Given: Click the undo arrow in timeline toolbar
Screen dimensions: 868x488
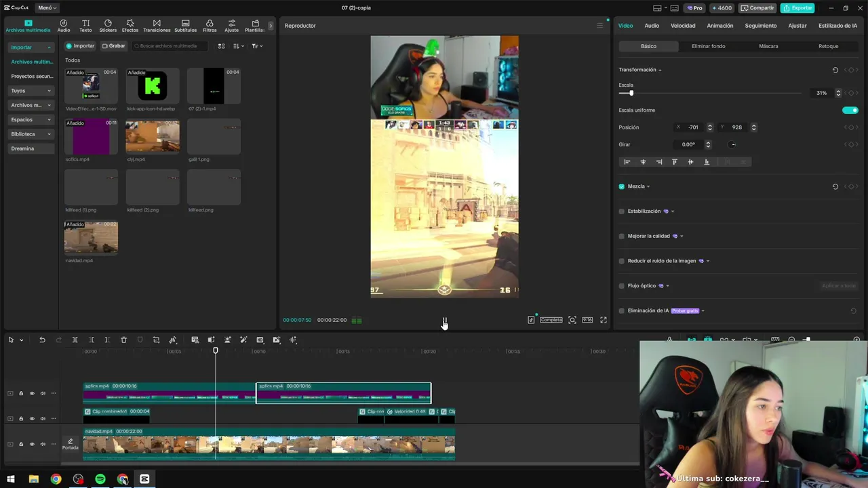Looking at the screenshot, I should click(42, 340).
